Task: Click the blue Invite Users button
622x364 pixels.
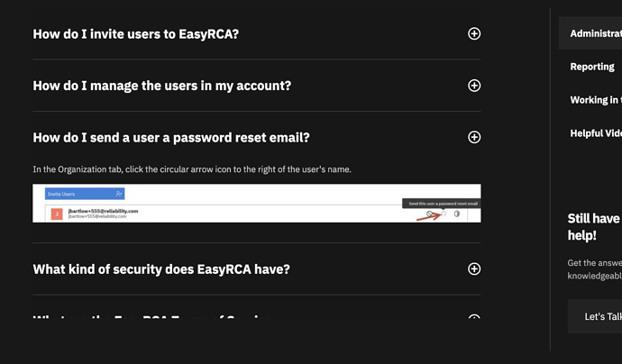Action: tap(76, 194)
